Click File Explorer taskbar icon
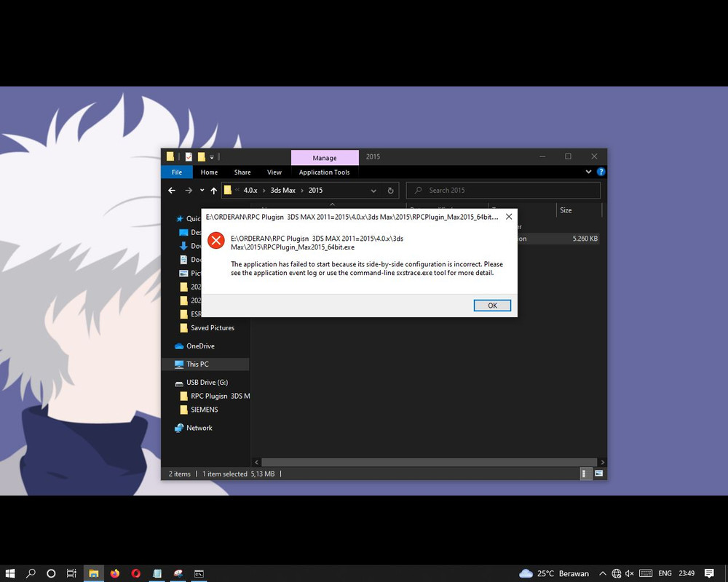The height and width of the screenshot is (582, 728). 94,573
